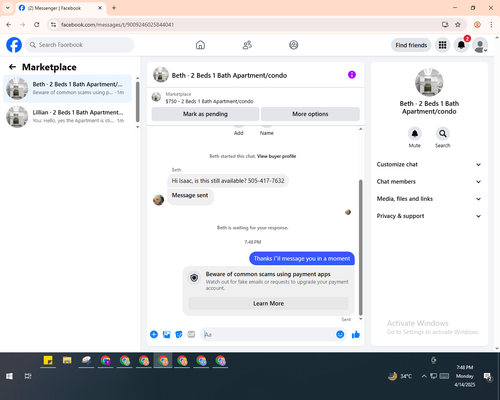Bookmark this page with the star
The width and height of the screenshot is (500, 400).
(x=458, y=25)
